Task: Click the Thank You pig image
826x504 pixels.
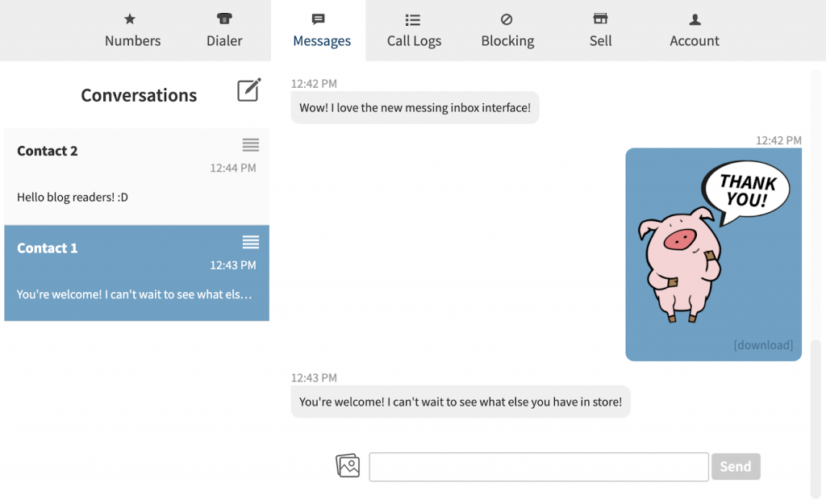Action: 713,246
